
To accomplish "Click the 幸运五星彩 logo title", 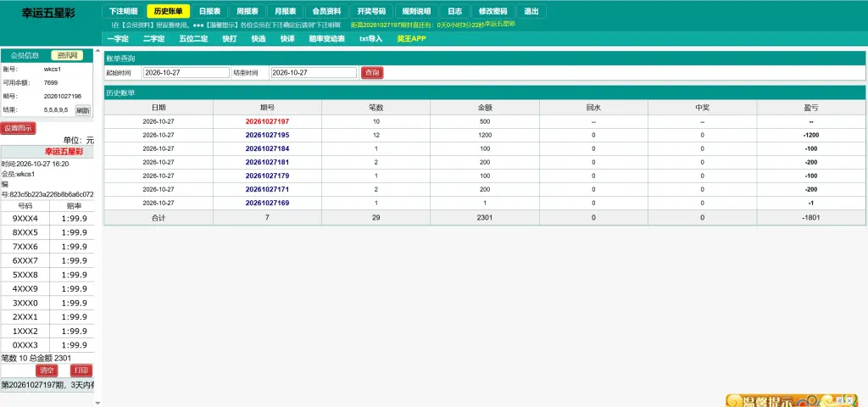I will [x=48, y=13].
